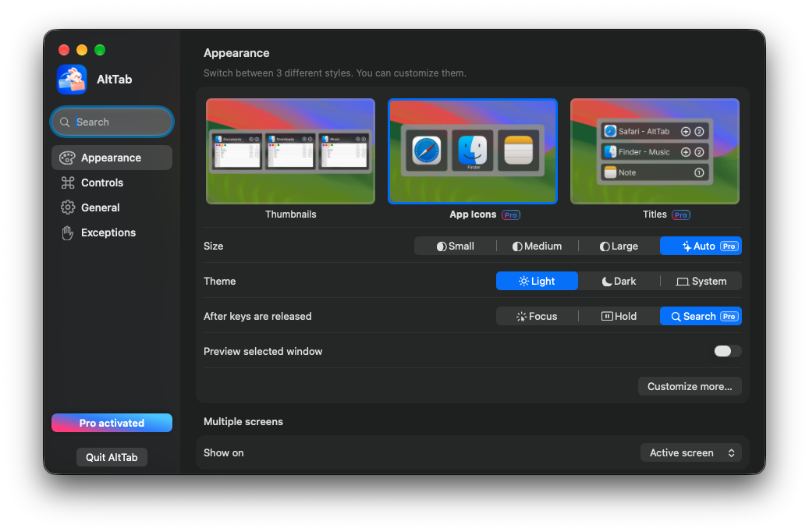Screen dimensions: 809x532
Task: Switch theme to Dark
Action: click(x=619, y=282)
